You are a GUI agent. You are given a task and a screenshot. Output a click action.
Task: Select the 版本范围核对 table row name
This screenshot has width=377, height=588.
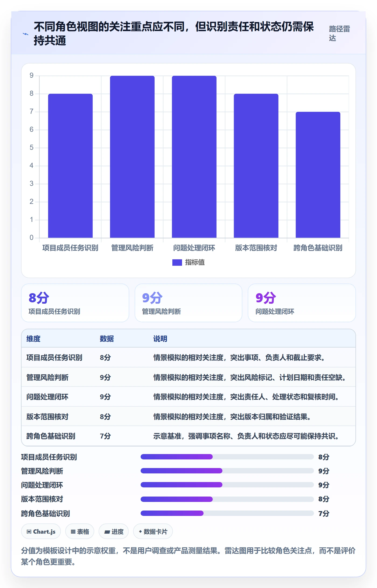click(x=47, y=417)
